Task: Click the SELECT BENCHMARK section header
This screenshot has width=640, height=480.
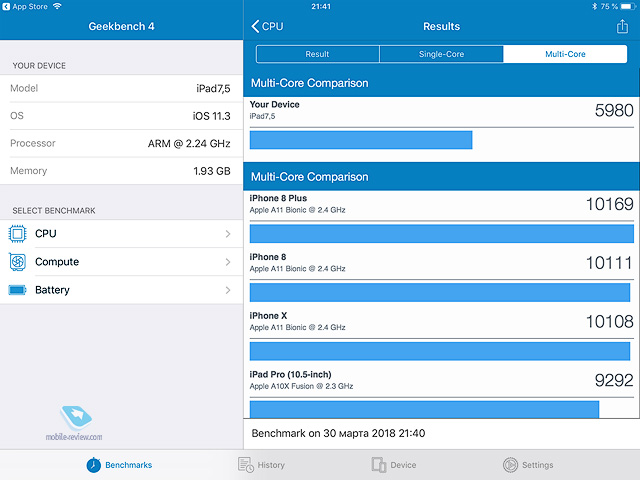Action: click(x=54, y=211)
